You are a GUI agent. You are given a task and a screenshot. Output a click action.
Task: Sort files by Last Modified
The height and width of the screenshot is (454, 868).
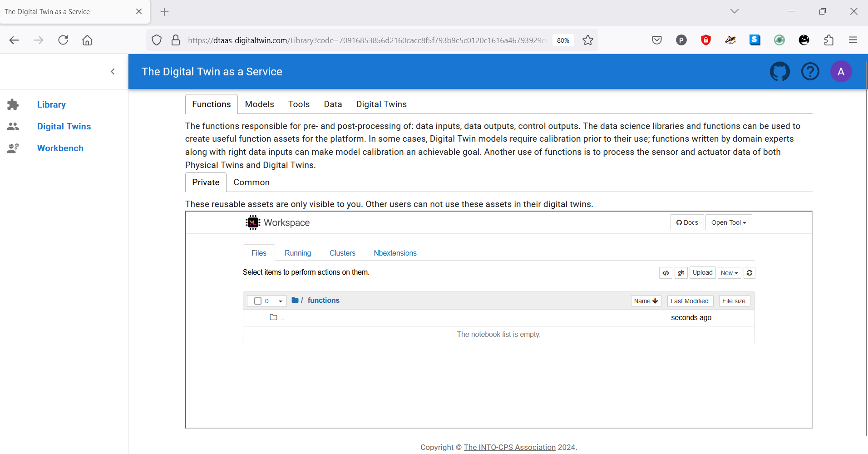pos(690,301)
